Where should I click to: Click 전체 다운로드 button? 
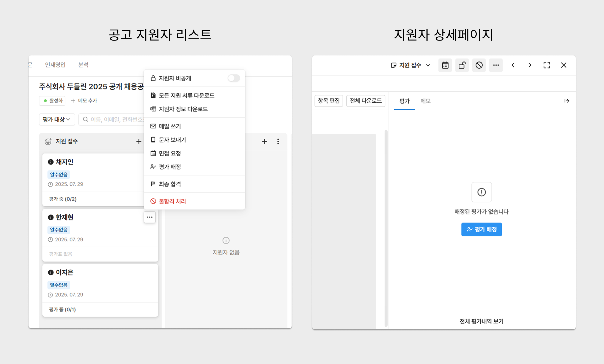coord(366,101)
